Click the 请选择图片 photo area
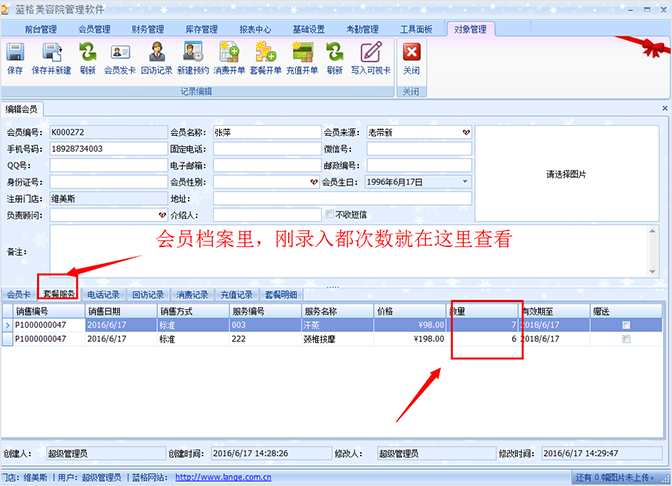Image resolution: width=672 pixels, height=486 pixels. (x=566, y=174)
